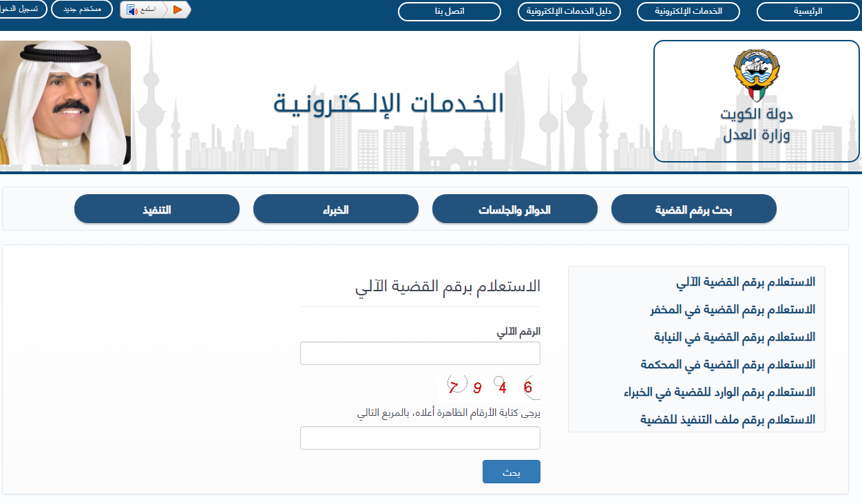Open the الرئيسية (Home) menu item
Screen dimensions: 862x504
click(x=808, y=12)
